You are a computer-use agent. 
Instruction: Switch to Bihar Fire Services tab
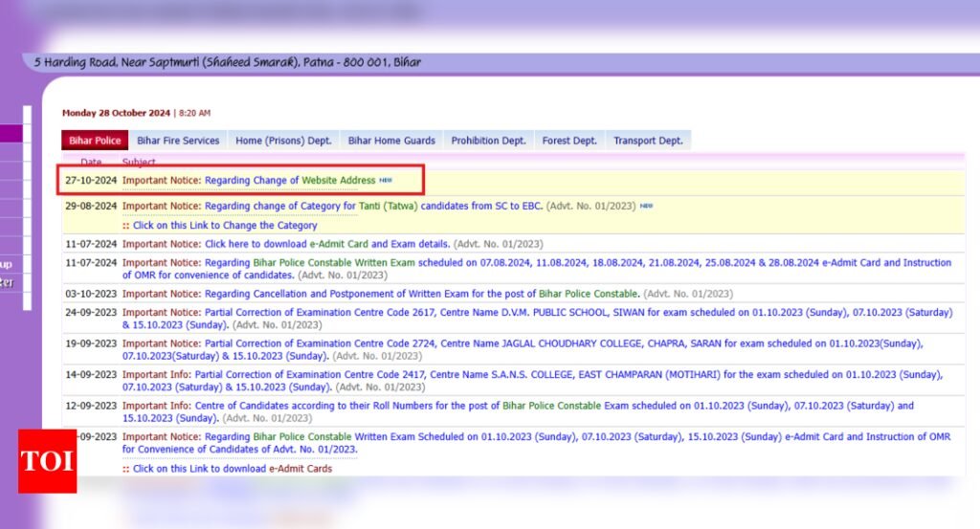tap(178, 141)
